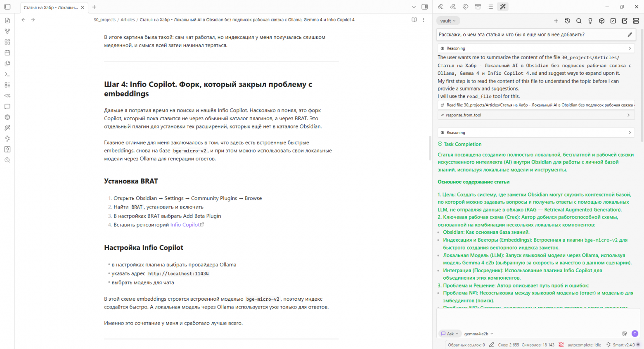The image size is (644, 349).
Task: Open chat history clock icon
Action: (568, 21)
